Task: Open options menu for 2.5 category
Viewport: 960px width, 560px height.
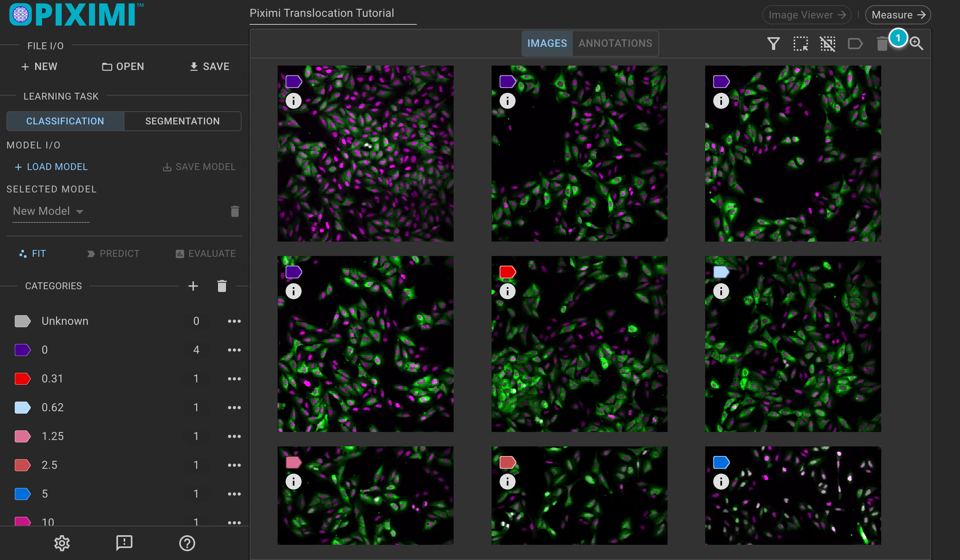Action: click(x=234, y=465)
